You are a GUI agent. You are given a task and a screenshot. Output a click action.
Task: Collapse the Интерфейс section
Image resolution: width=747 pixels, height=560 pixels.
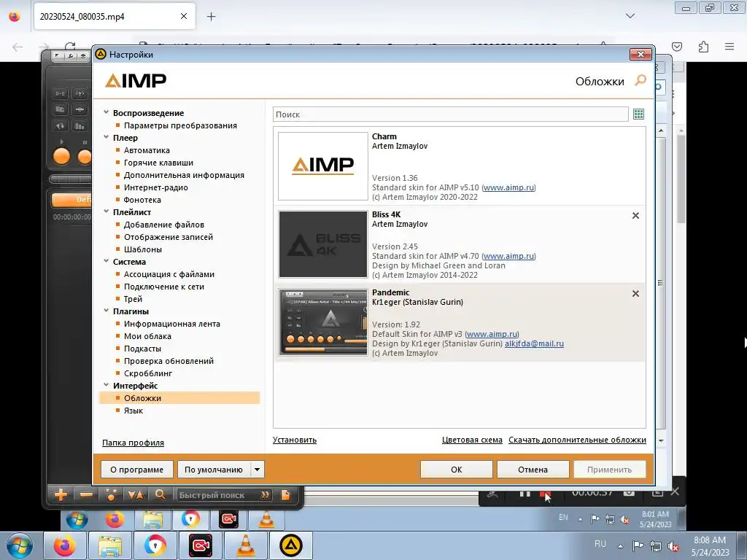click(107, 385)
